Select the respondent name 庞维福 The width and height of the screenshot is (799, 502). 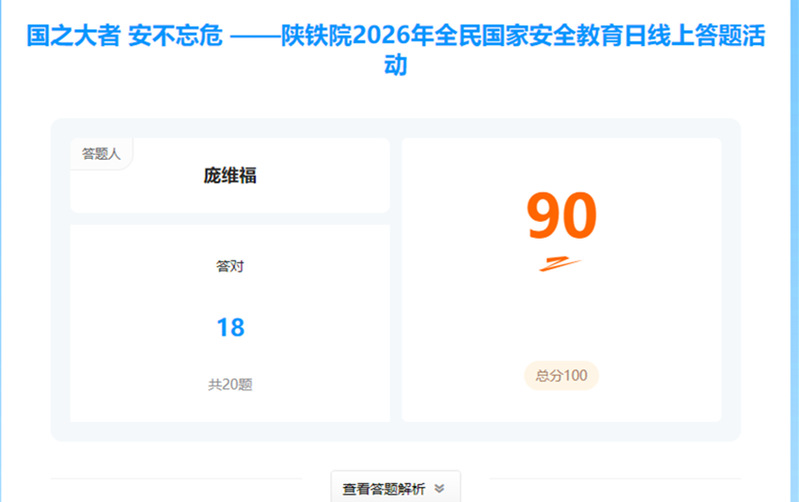coord(230,176)
